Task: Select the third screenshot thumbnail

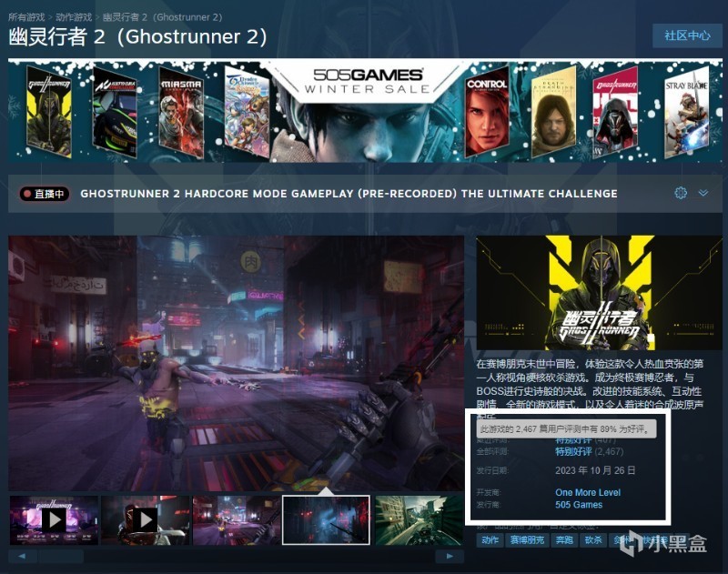Action: [x=237, y=519]
